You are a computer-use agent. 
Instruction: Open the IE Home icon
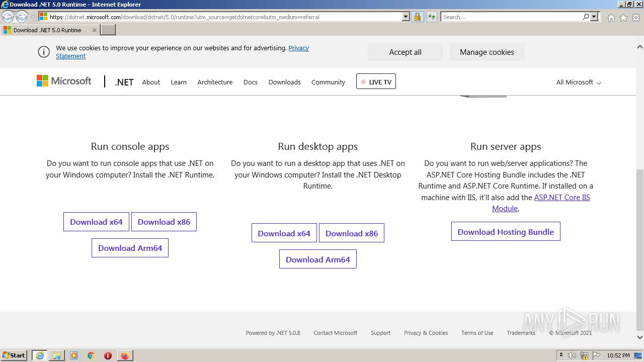click(x=611, y=18)
